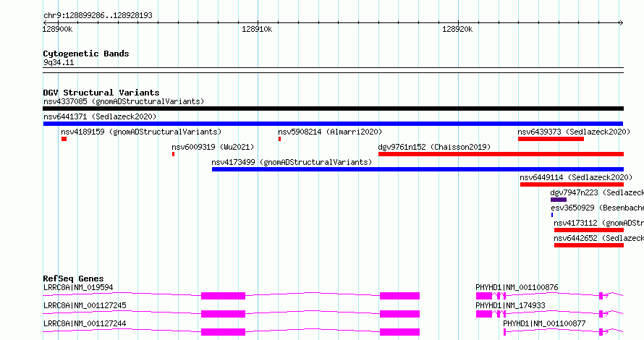Select the small red nsv5908214 marker
Viewport: 644px width, 340px height.
[279, 139]
